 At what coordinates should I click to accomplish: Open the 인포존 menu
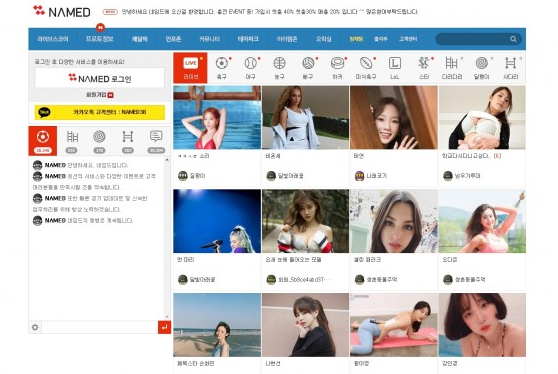(x=173, y=39)
